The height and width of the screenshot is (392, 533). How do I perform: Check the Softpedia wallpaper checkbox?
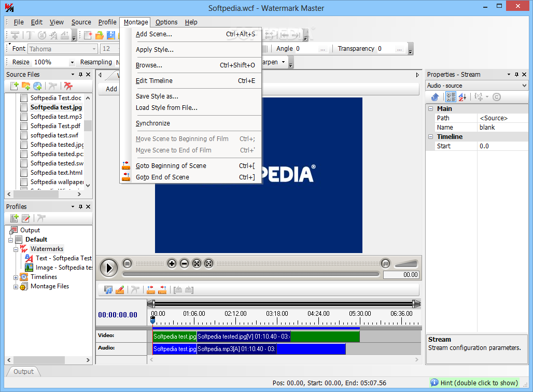tap(24, 182)
